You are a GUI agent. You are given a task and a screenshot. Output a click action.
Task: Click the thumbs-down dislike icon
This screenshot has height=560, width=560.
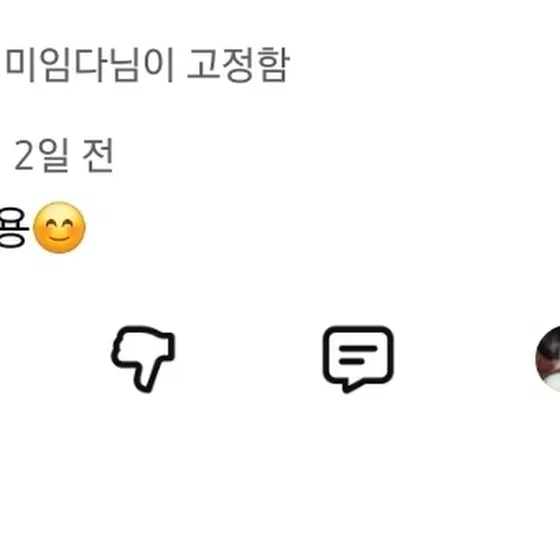(x=143, y=359)
